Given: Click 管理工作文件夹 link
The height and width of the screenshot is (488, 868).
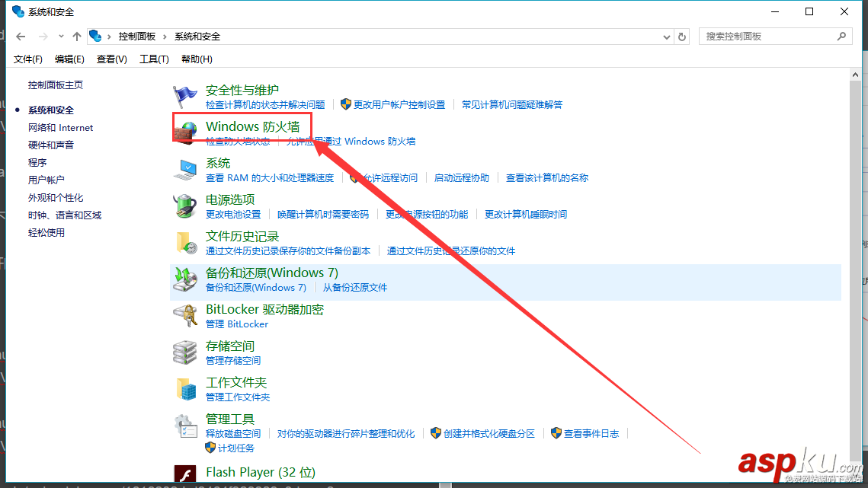Looking at the screenshot, I should tap(238, 397).
